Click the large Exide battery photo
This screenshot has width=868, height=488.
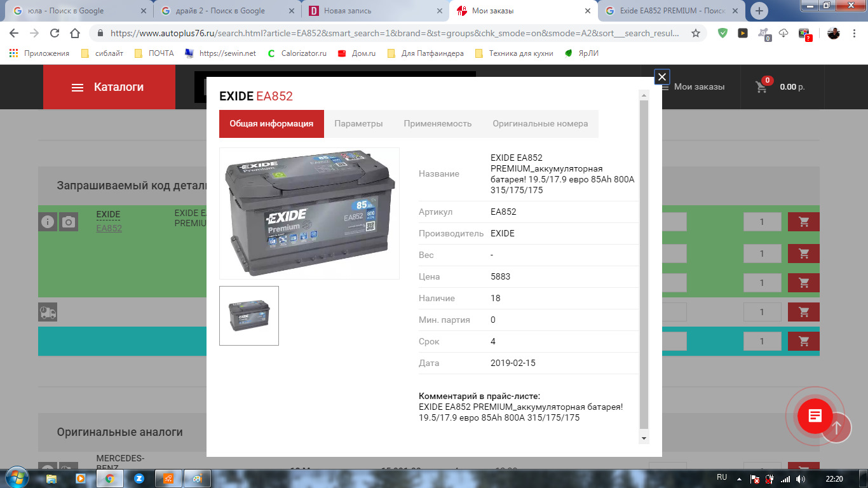click(309, 213)
